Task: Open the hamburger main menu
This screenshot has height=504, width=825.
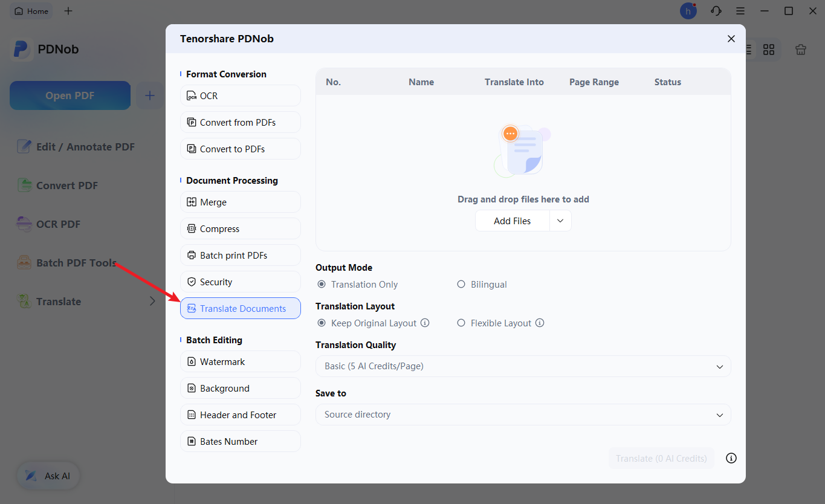Action: 740,11
